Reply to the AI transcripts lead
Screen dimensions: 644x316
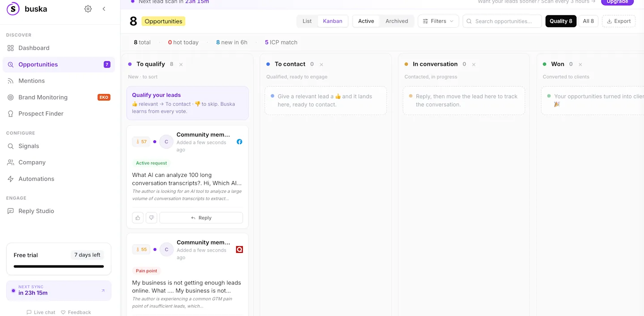pyautogui.click(x=201, y=218)
